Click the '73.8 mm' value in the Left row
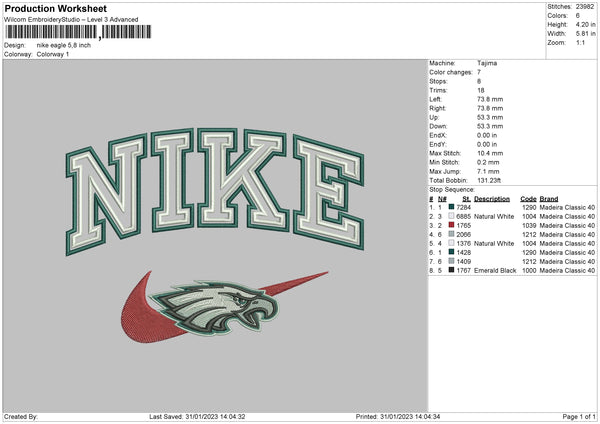Image resolution: width=600 pixels, height=424 pixels. point(490,99)
